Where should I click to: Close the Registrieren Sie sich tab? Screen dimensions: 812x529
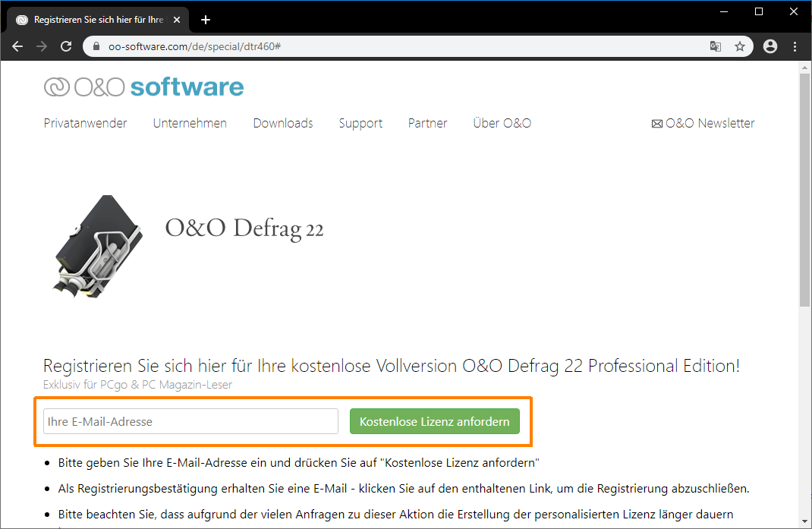point(177,20)
